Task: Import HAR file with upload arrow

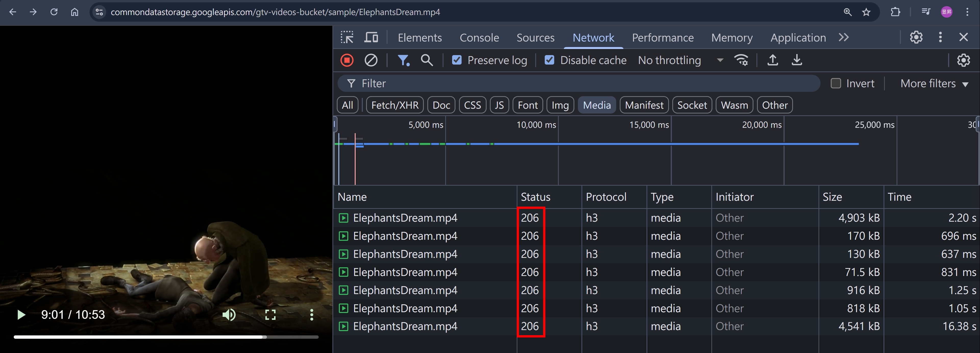Action: 773,60
